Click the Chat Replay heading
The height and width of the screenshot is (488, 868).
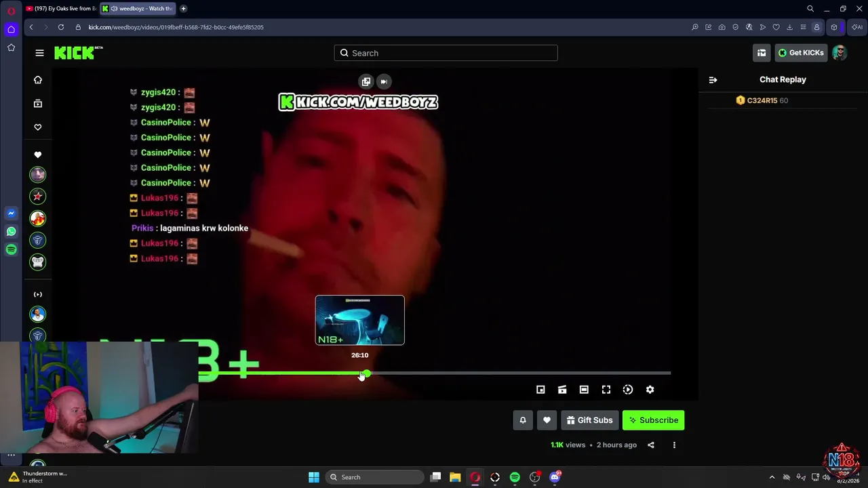click(783, 79)
